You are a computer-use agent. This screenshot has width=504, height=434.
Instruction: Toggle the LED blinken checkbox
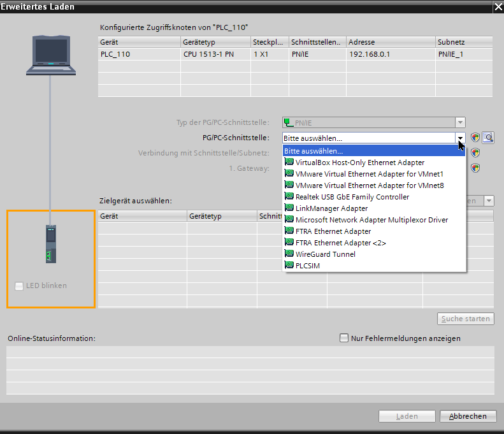coord(19,286)
